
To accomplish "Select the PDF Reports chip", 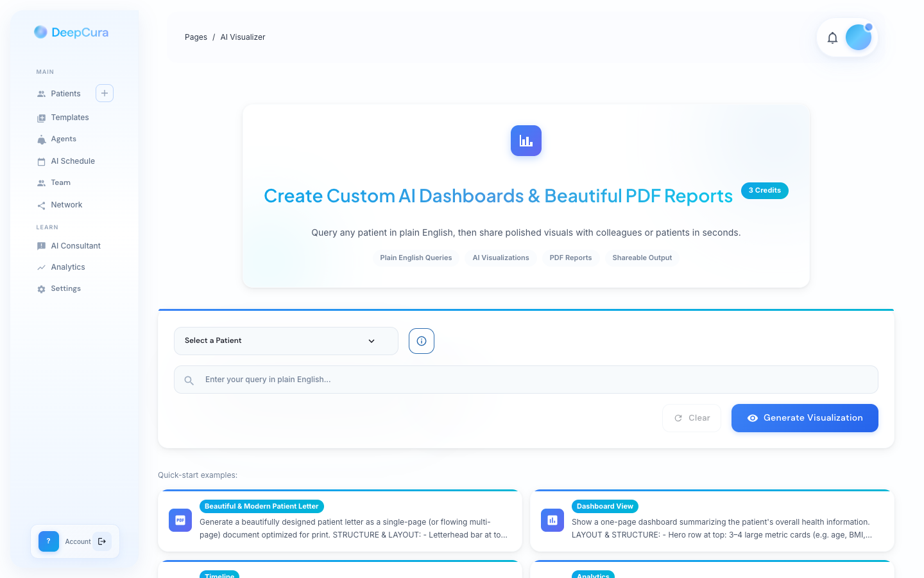I will pyautogui.click(x=570, y=258).
